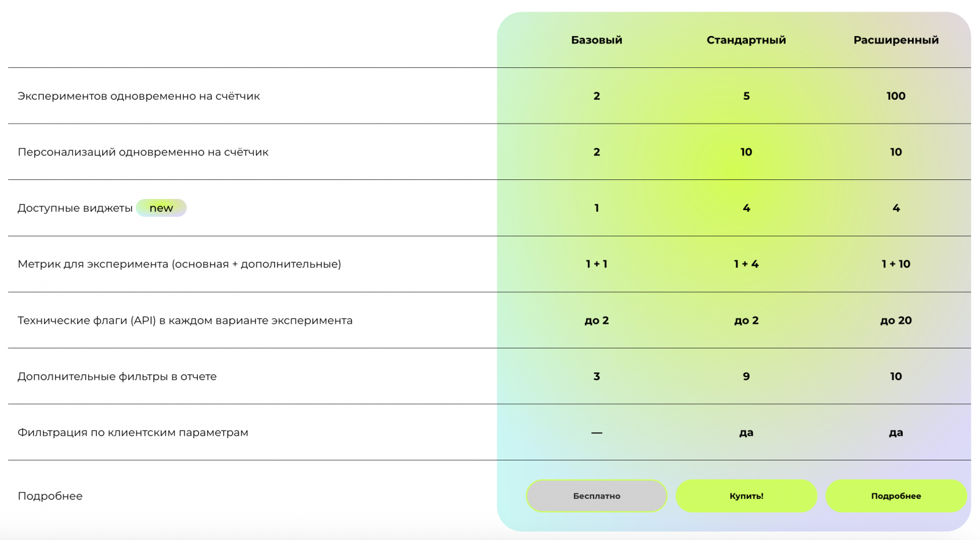This screenshot has height=540, width=980.
Task: Select the 1 + 10 metrics value
Action: (x=895, y=264)
